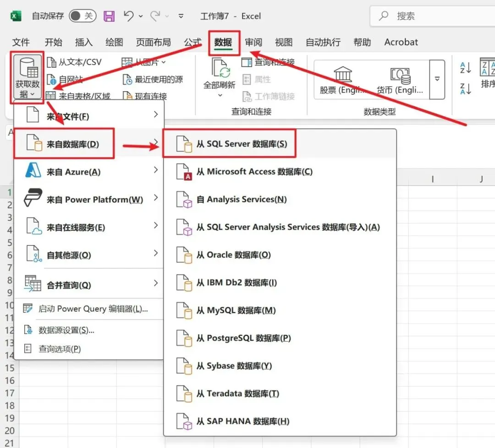Click the Redo arrow icon
Viewport: 495px width, 448px height.
point(155,16)
